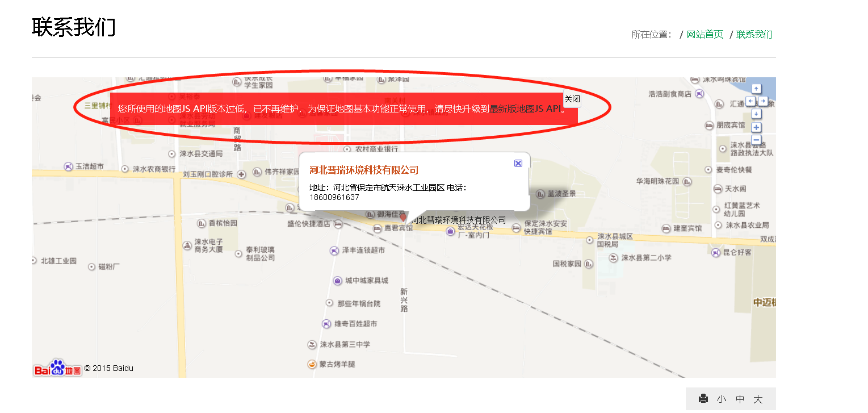
Task: Pan the map right with the right arrow
Action: [x=764, y=101]
